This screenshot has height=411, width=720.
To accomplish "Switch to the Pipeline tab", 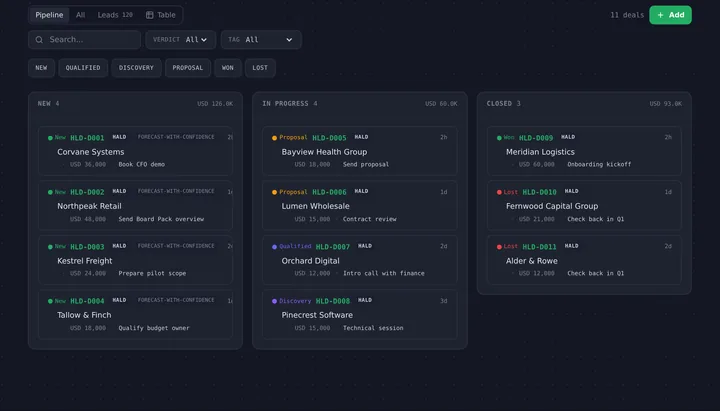I will [49, 15].
